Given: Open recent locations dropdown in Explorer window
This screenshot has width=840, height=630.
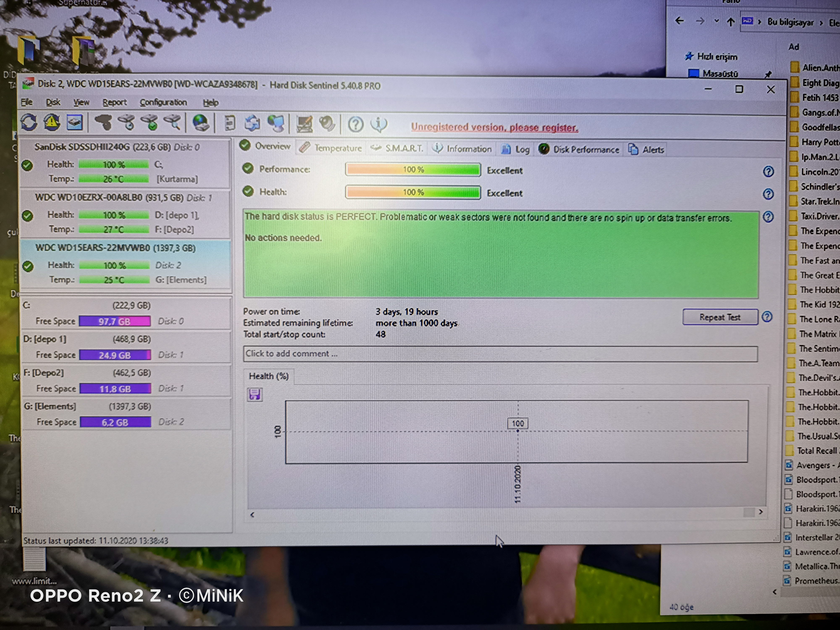Looking at the screenshot, I should [716, 21].
